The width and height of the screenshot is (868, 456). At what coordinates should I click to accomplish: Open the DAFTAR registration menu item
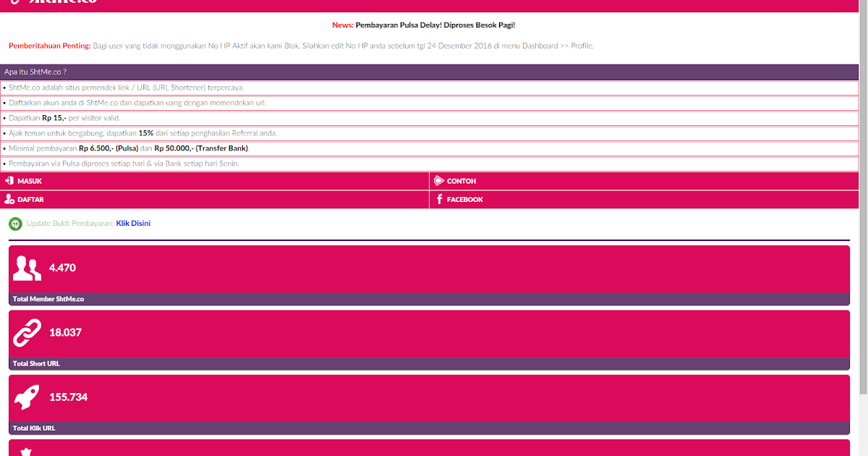pyautogui.click(x=215, y=199)
